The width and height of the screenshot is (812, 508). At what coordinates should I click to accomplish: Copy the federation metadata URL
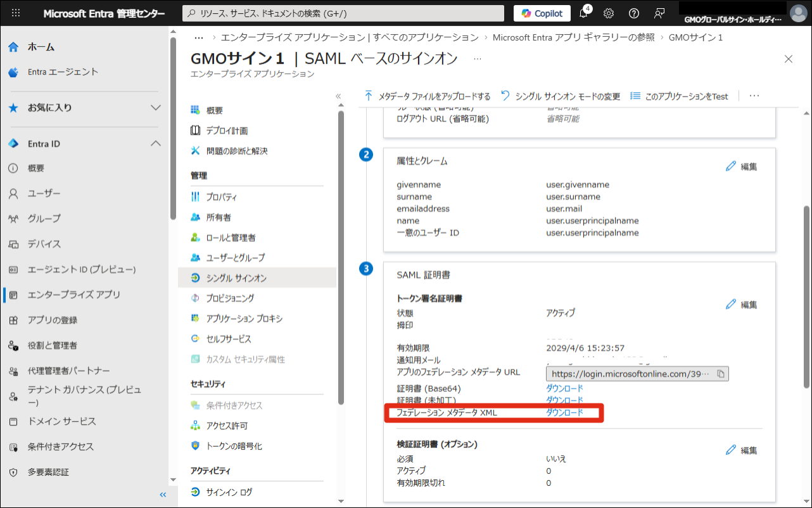click(720, 374)
